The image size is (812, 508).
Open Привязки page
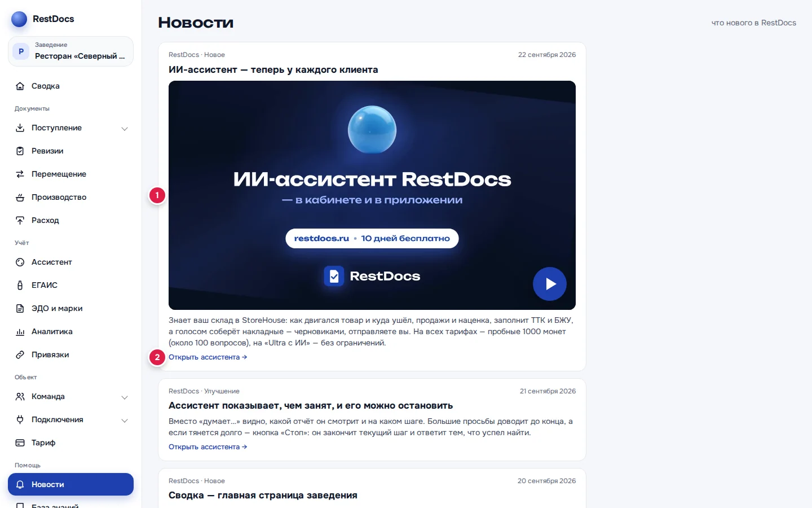(71, 355)
